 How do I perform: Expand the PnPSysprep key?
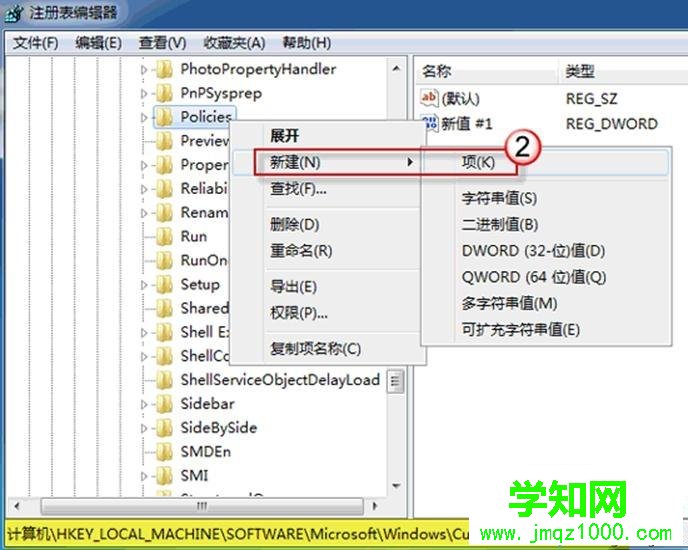[144, 93]
